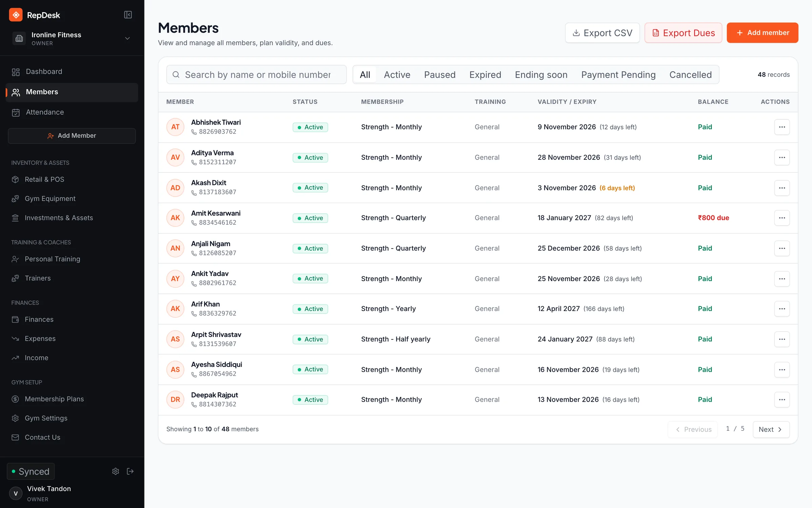
Task: Open Membership Plans setup
Action: [x=72, y=399]
